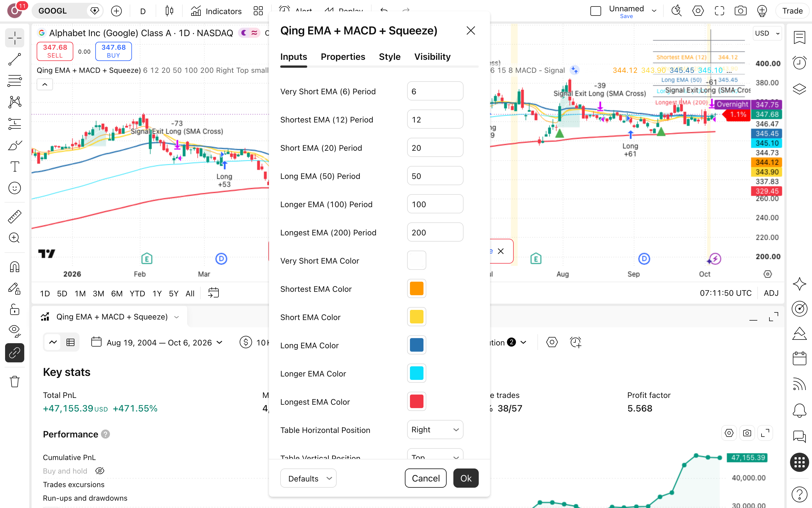The height and width of the screenshot is (508, 812).
Task: Take a chart snapshot with camera
Action: click(740, 11)
